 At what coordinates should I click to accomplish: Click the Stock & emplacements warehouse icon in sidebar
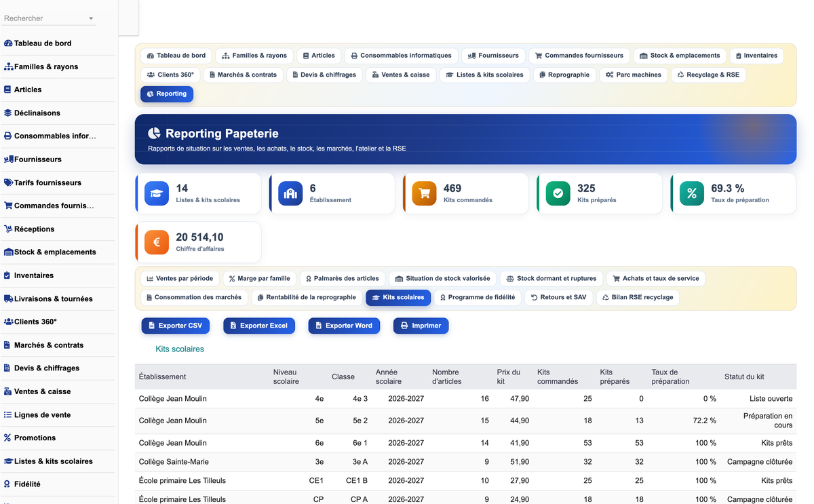point(9,252)
